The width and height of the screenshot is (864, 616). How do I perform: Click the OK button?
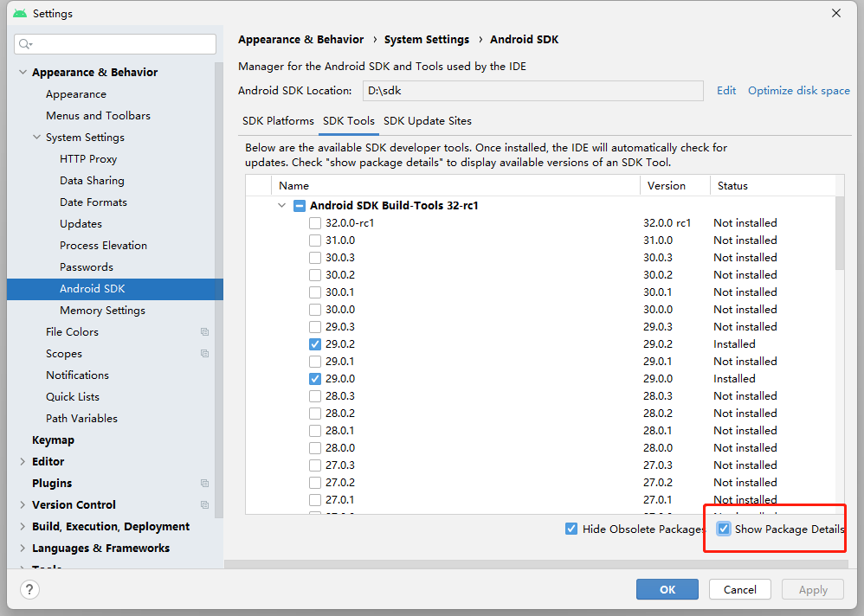tap(667, 589)
